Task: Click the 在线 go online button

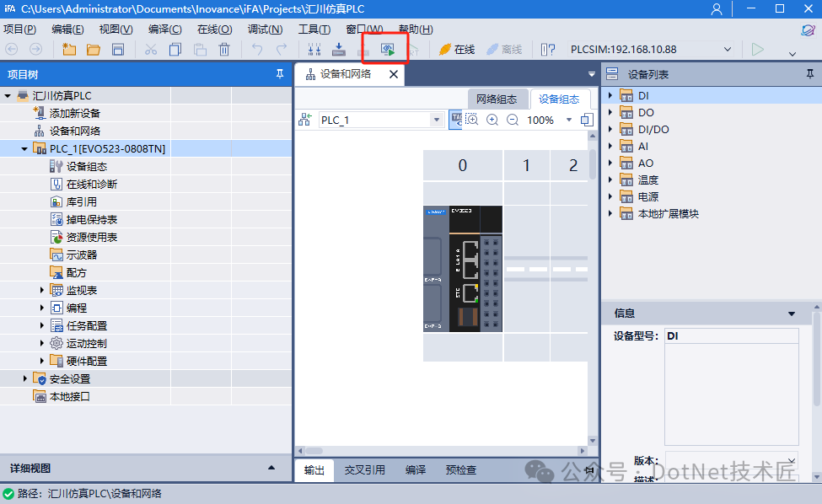Action: click(x=457, y=49)
